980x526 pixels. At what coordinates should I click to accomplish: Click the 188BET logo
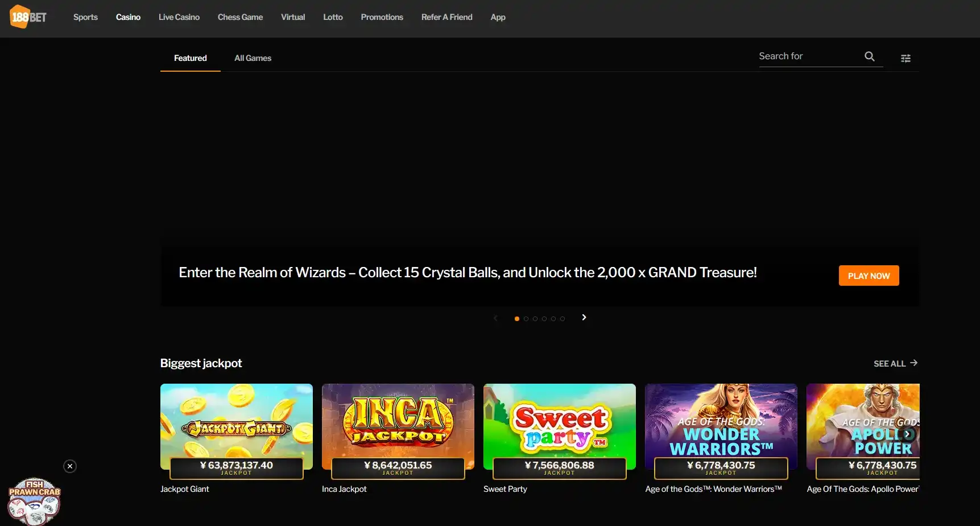click(28, 17)
